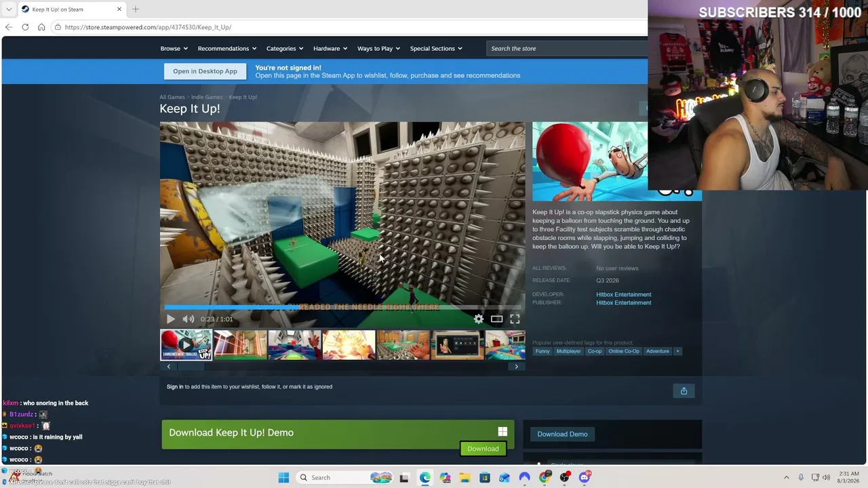This screenshot has height=488, width=868.
Task: Go back in the browser
Action: tap(8, 27)
